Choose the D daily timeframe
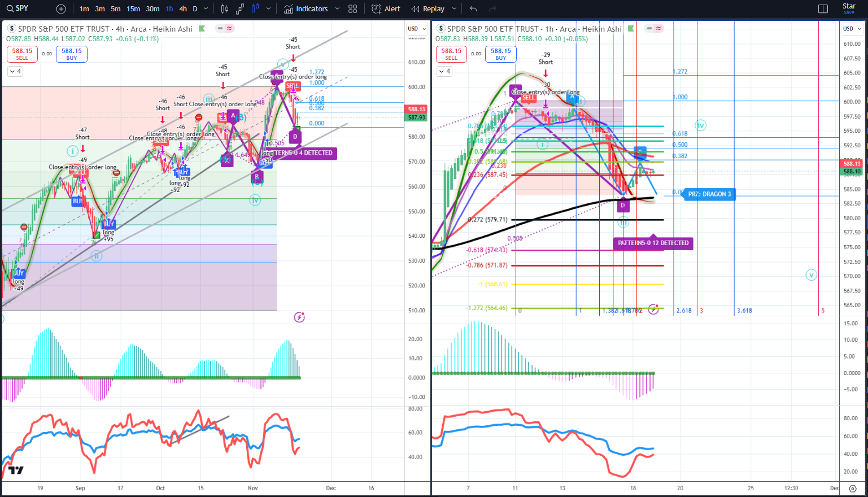This screenshot has width=868, height=497. (x=195, y=9)
